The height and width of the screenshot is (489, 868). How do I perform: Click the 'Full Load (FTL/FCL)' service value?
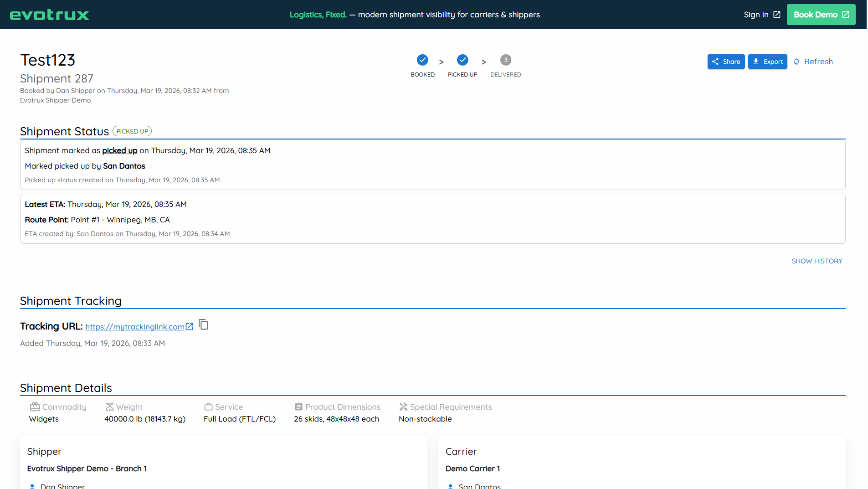(x=240, y=419)
